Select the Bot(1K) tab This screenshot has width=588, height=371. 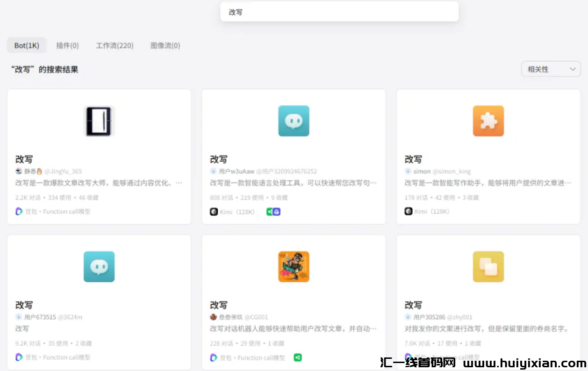(x=27, y=45)
